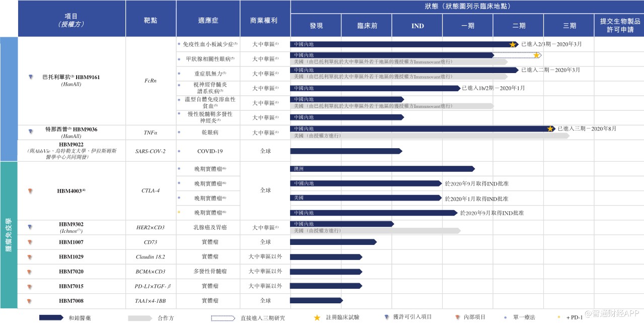Click the 澳洲 progress bar for HBM4003
This screenshot has width=644, height=323.
[382, 169]
